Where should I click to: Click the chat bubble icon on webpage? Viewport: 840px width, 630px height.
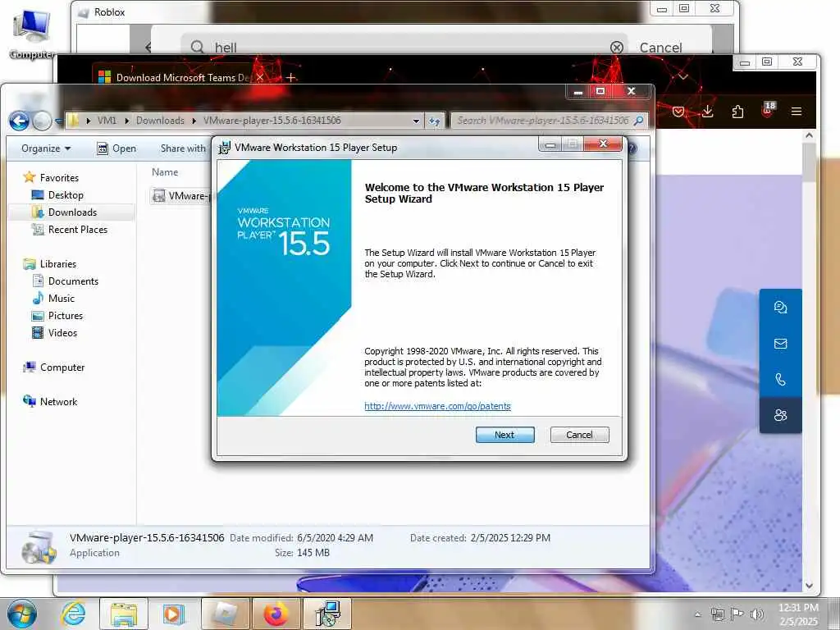[781, 307]
